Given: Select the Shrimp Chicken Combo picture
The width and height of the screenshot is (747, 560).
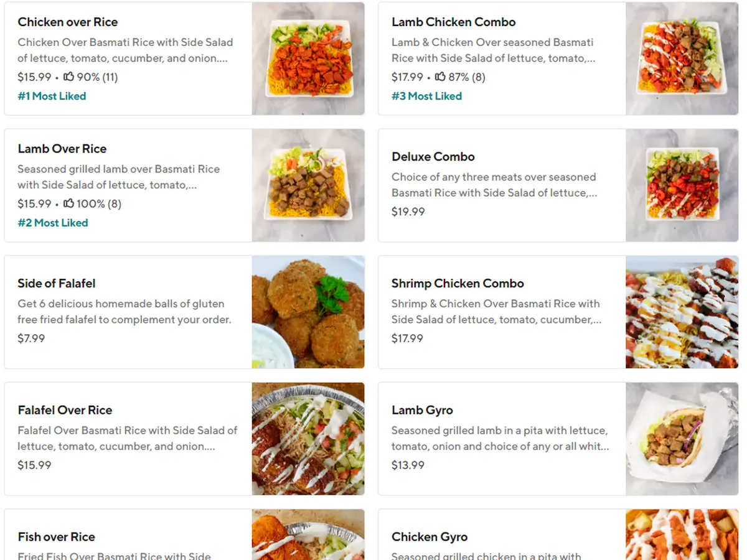Looking at the screenshot, I should [682, 312].
